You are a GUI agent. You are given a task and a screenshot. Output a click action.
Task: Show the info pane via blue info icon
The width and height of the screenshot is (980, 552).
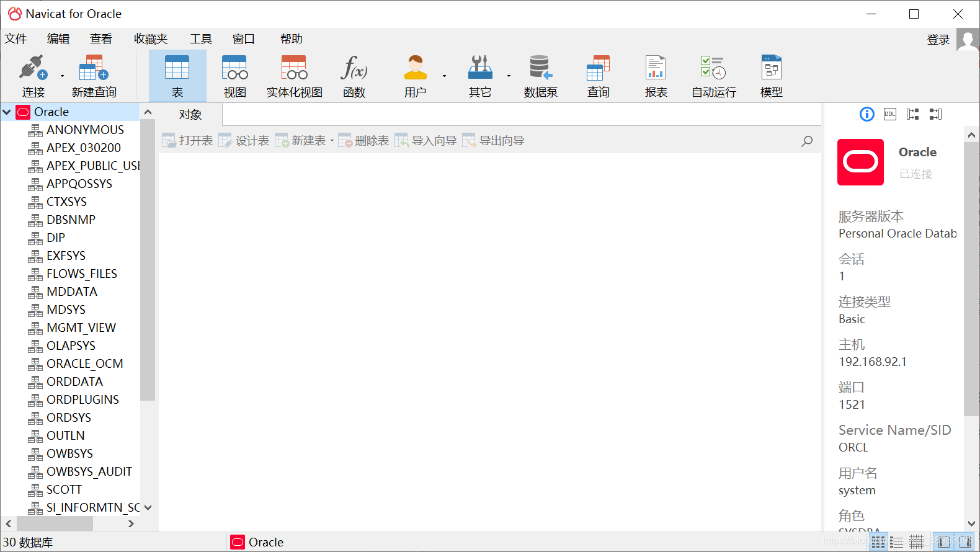(867, 114)
